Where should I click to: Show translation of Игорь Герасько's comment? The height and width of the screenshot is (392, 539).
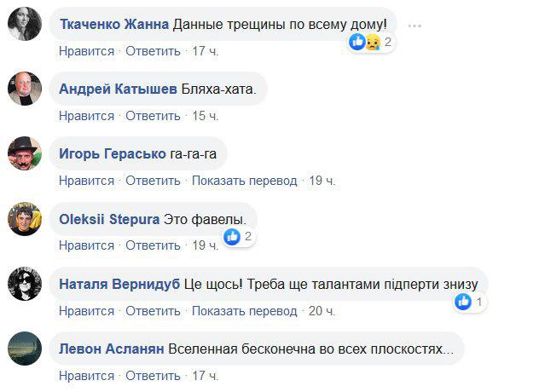pyautogui.click(x=244, y=181)
